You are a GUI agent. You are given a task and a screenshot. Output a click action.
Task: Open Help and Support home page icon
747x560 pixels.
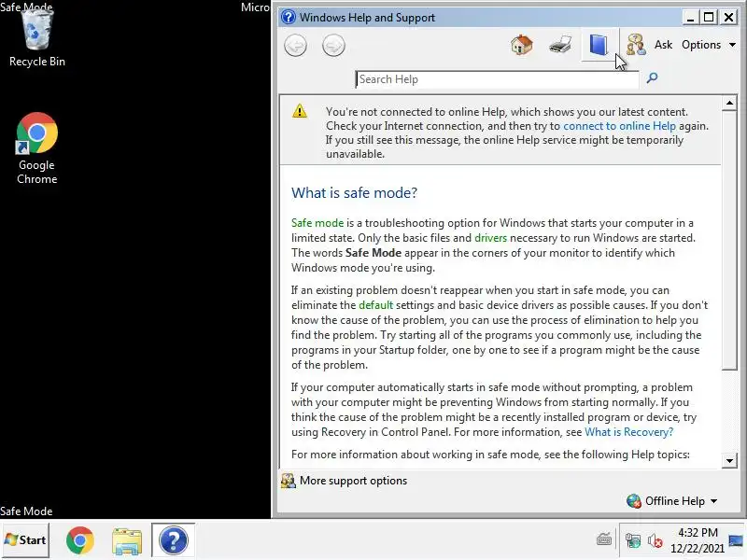point(522,45)
